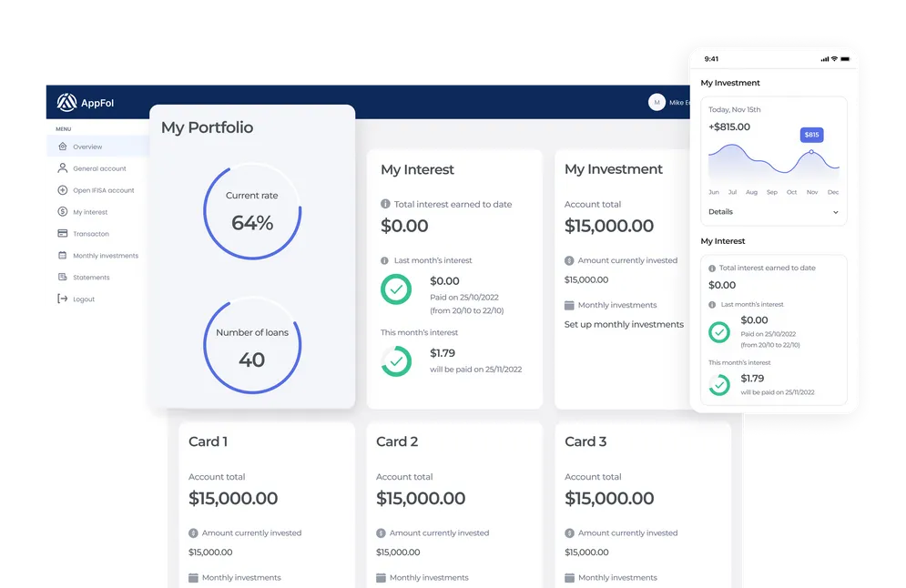This screenshot has width=906, height=588.
Task: Click Monthly investments label in Card 3
Action: [x=617, y=578]
